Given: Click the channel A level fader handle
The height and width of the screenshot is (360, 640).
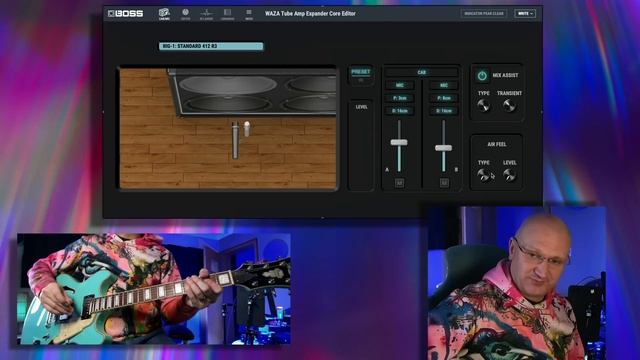Looking at the screenshot, I should click(x=399, y=142).
